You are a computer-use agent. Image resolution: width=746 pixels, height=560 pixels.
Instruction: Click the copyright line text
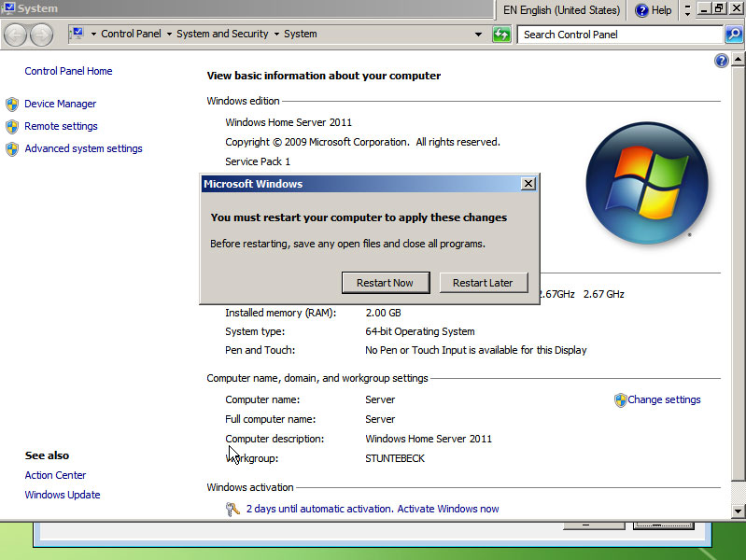pyautogui.click(x=362, y=142)
